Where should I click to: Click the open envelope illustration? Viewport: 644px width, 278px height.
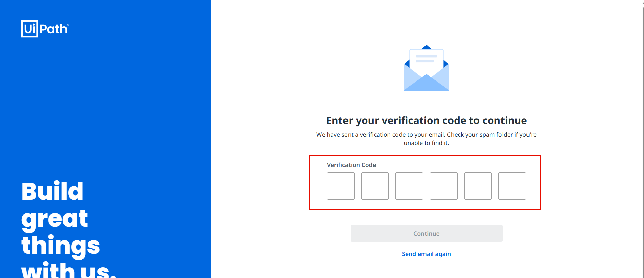(x=426, y=68)
